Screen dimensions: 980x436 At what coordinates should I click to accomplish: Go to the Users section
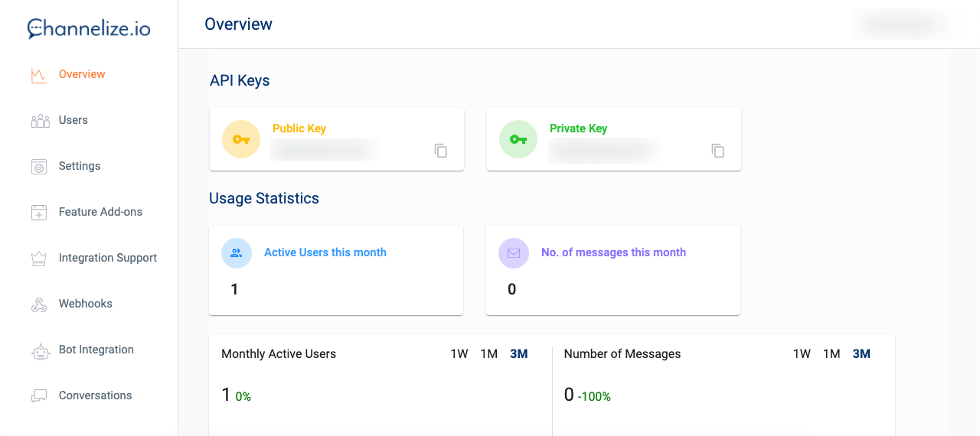tap(73, 120)
